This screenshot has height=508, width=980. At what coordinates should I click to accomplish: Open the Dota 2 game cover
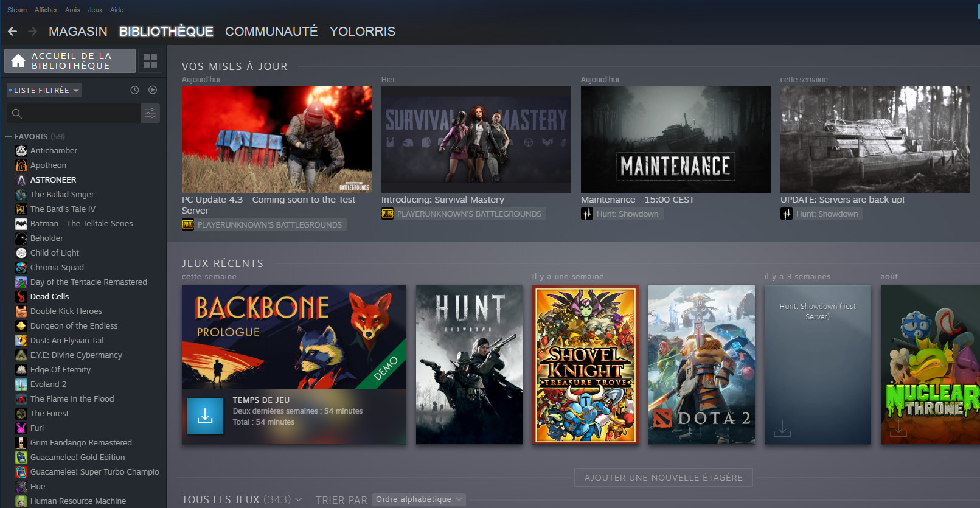tap(701, 365)
